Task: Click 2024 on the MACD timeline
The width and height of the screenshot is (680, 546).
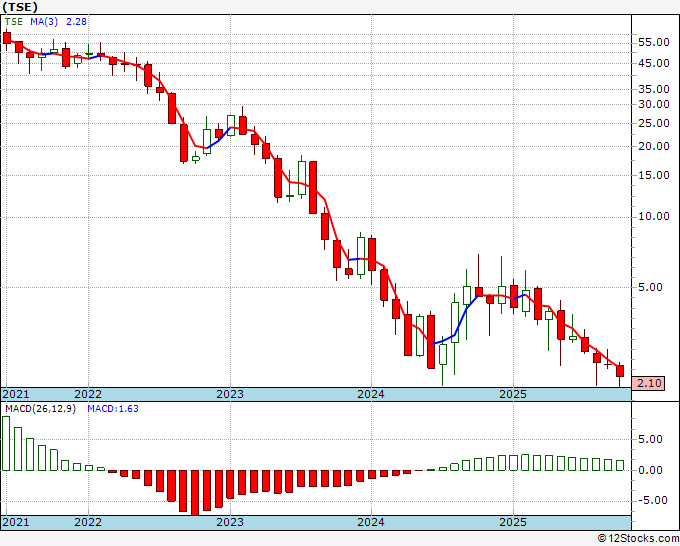Action: click(x=371, y=522)
